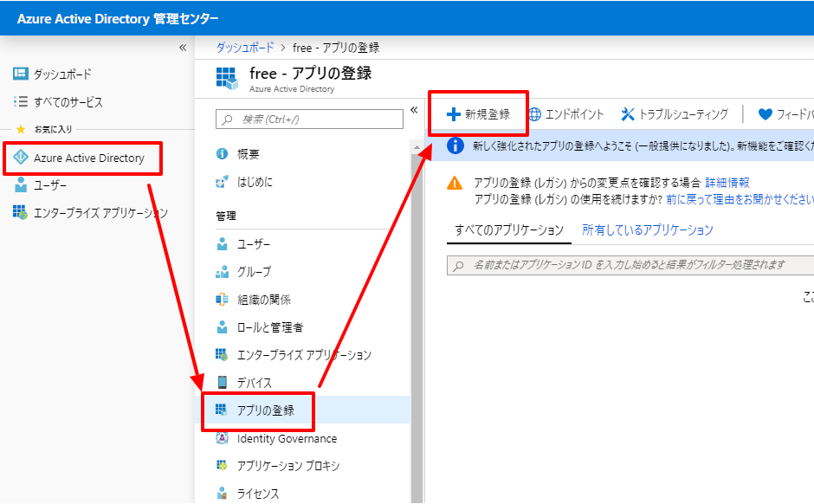Click the トラブルシューティング wrench icon
814x504 pixels.
tap(628, 114)
